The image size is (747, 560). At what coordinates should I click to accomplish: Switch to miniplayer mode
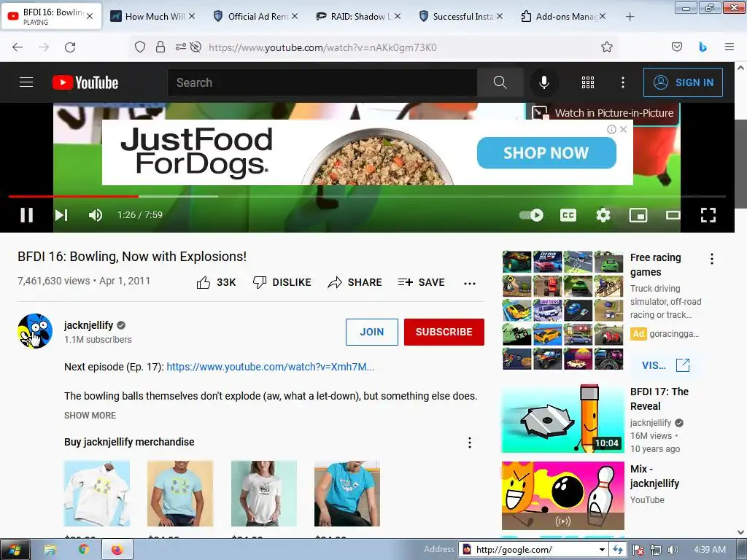638,215
